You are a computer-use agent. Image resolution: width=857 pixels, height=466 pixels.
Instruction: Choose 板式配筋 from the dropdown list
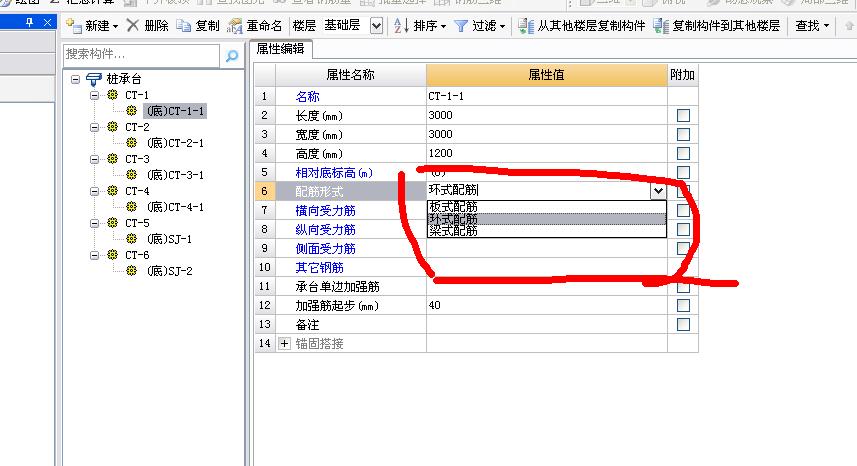coord(547,207)
